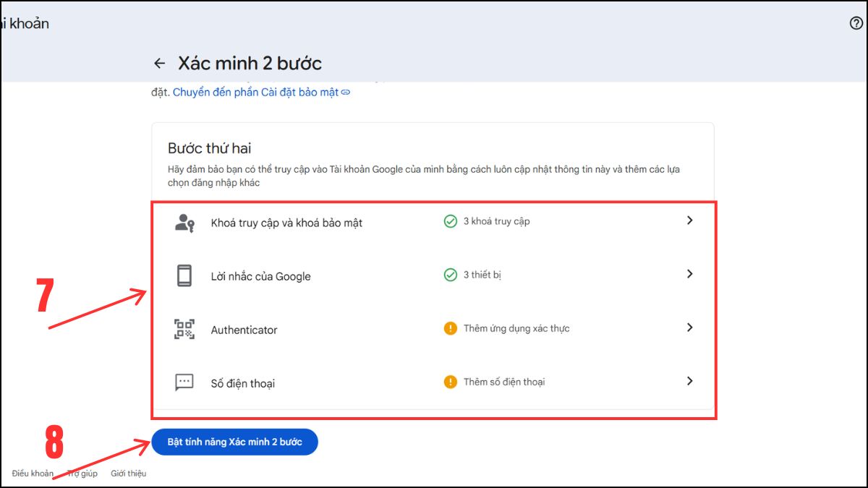Click orange warning icon for Thêm ứng dụng xác thực
Screen dimensions: 868x488
(450, 328)
